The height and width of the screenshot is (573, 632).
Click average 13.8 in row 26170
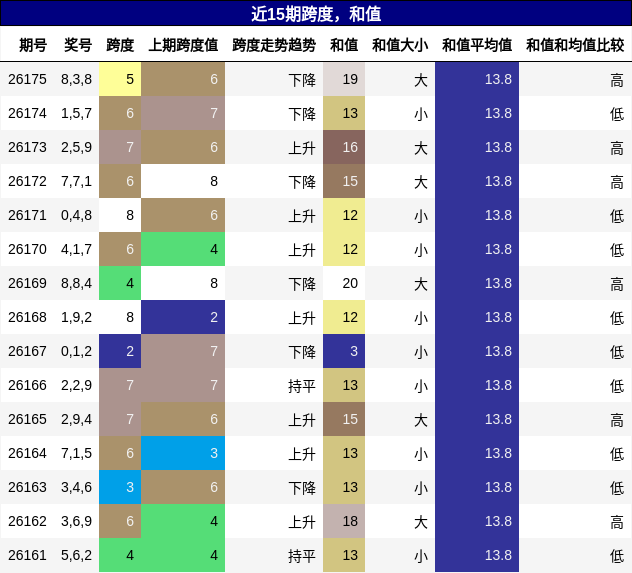pos(477,249)
